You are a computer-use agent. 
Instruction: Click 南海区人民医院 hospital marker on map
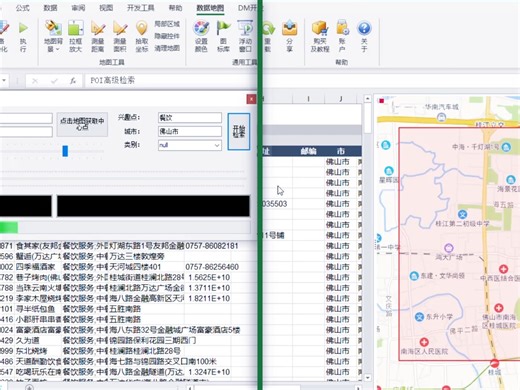click(x=424, y=342)
